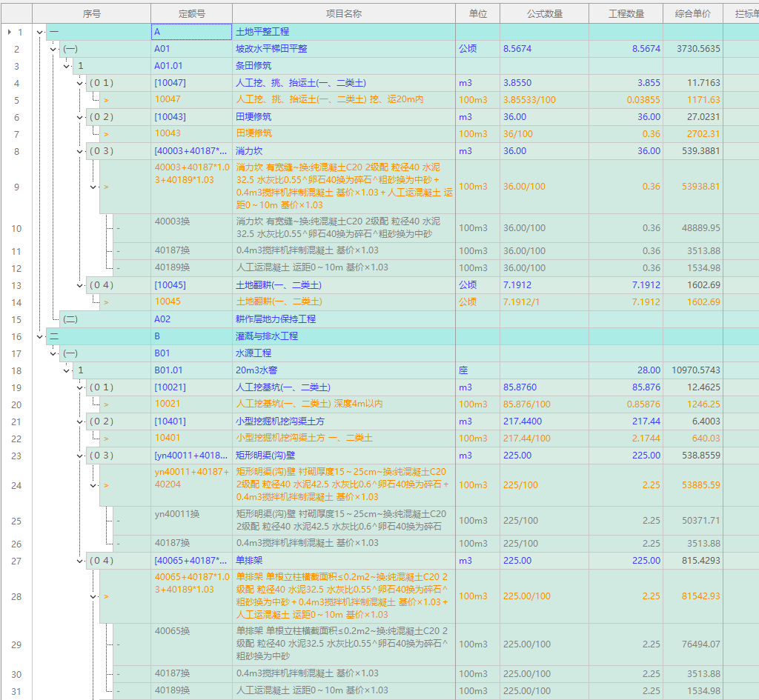Click the 公式数量 column header
The height and width of the screenshot is (700, 759).
click(x=545, y=13)
